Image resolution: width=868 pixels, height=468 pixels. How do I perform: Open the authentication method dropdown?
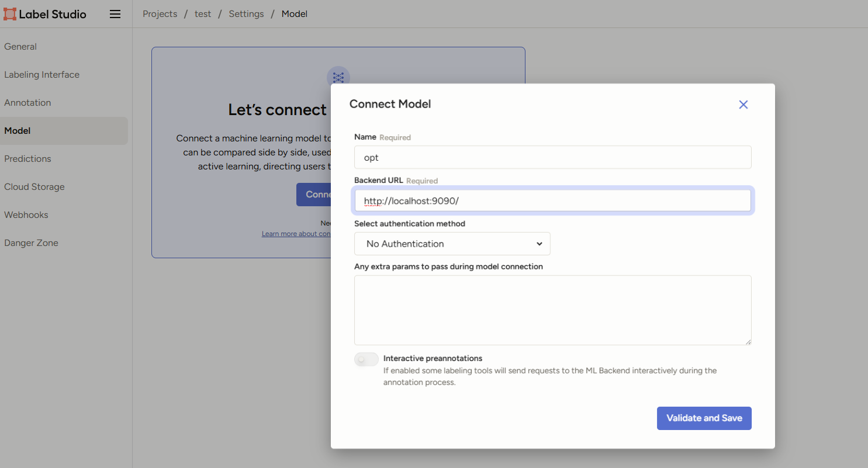(x=452, y=244)
